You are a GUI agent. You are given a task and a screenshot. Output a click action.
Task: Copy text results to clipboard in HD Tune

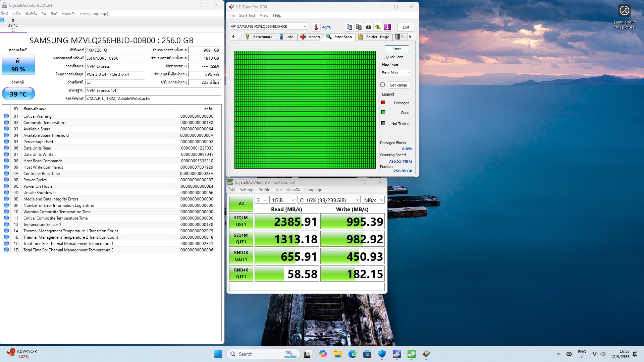(x=349, y=27)
